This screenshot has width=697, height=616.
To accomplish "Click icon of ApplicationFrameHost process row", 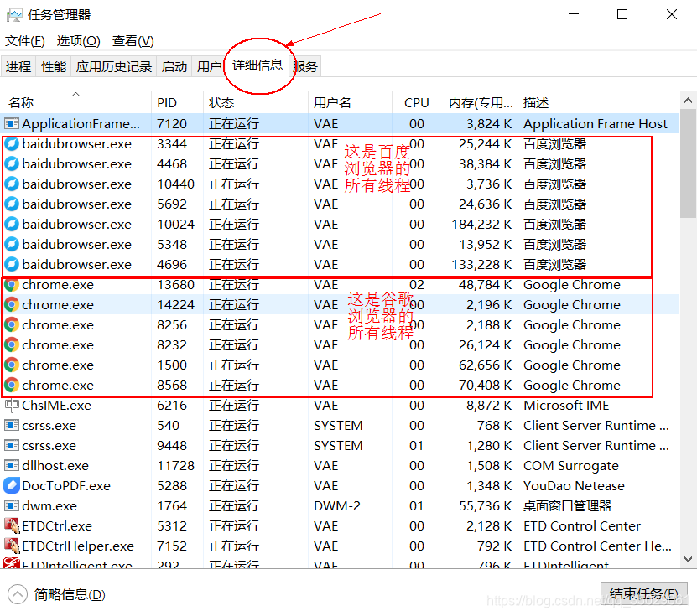I will pos(12,123).
